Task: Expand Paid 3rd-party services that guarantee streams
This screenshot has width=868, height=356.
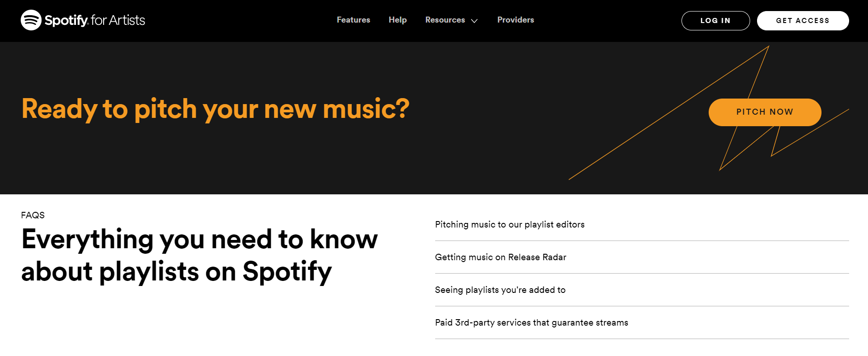Action: [x=531, y=323]
